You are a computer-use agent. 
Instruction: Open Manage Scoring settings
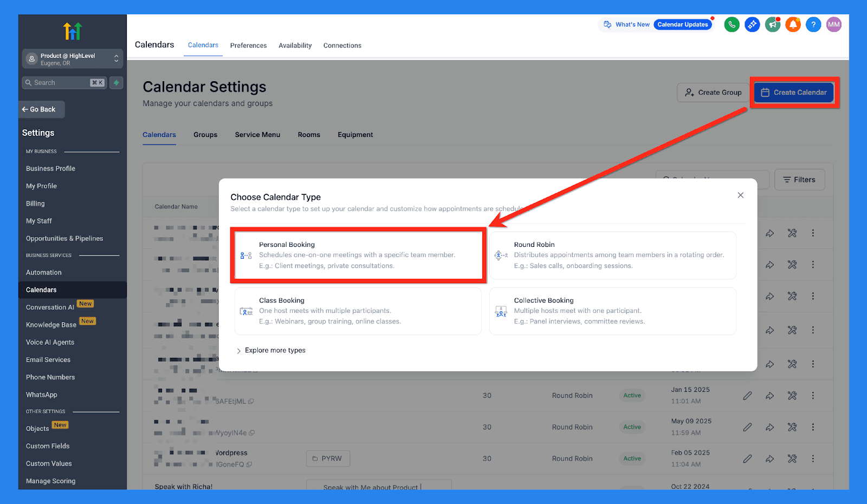(50, 481)
